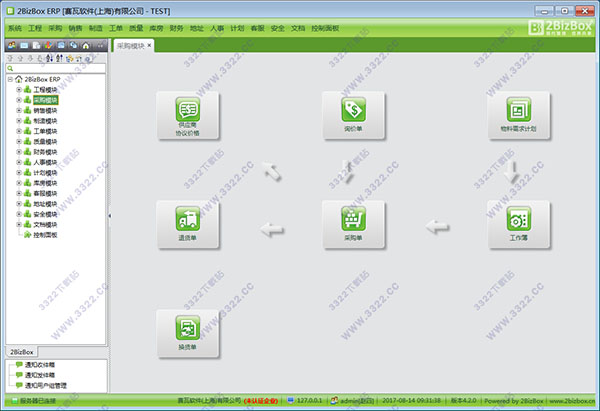The height and width of the screenshot is (411, 600).
Task: Collapse the 2BizBox ERP root node
Action: (10, 79)
